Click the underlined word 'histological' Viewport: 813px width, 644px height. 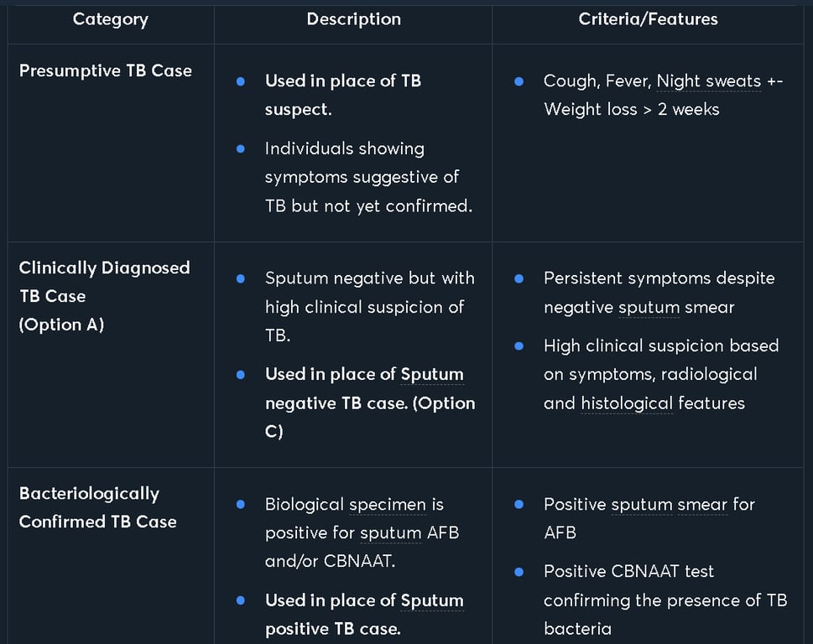[x=627, y=403]
